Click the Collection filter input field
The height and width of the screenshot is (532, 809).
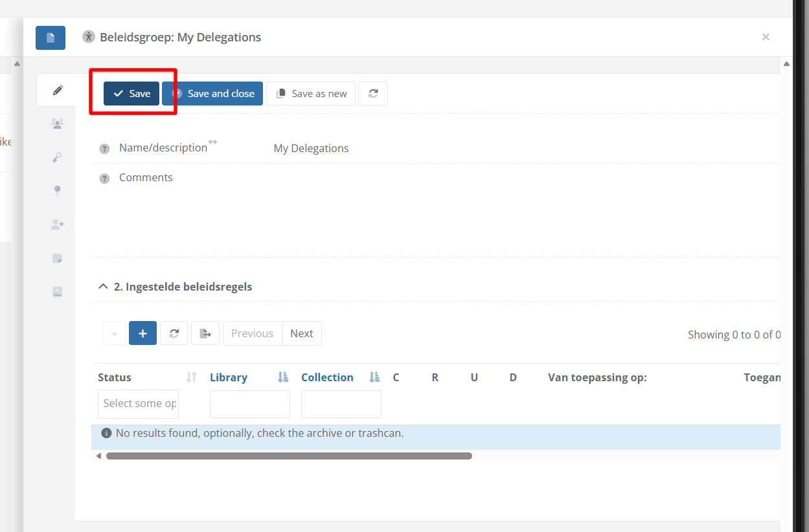[341, 404]
